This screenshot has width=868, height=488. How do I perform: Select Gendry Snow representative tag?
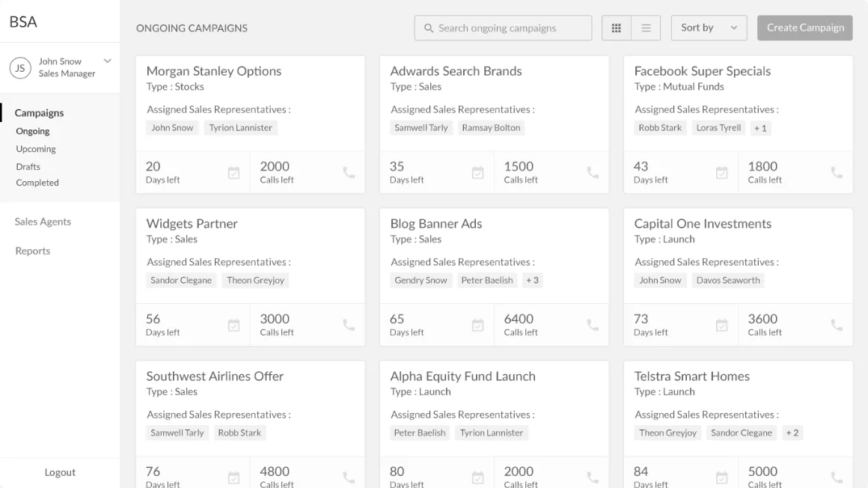[421, 280]
